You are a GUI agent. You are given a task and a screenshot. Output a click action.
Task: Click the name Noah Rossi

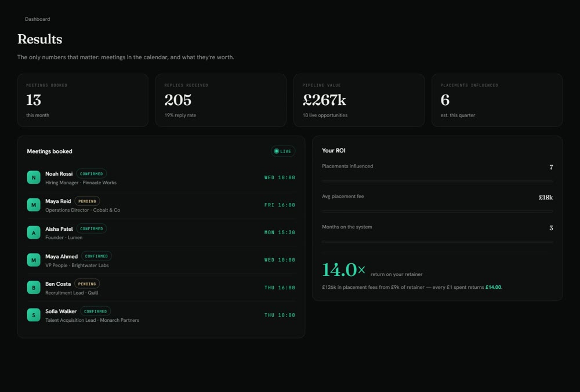coord(59,174)
